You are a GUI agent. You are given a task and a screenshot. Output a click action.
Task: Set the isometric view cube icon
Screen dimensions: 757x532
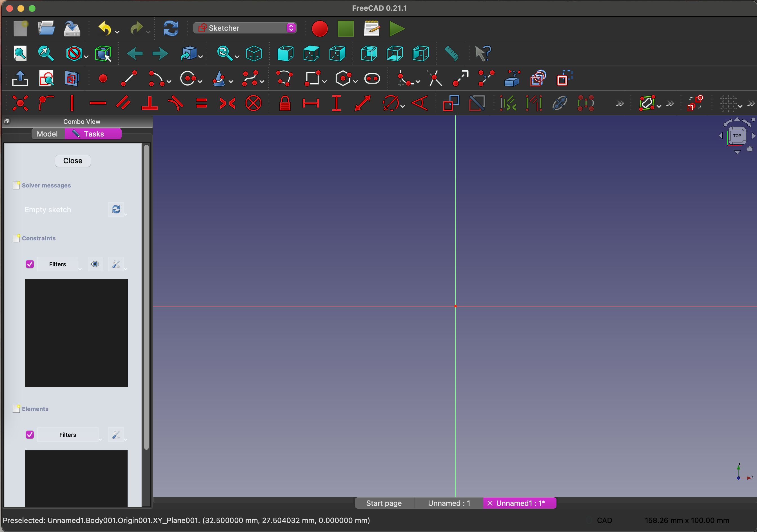(254, 53)
